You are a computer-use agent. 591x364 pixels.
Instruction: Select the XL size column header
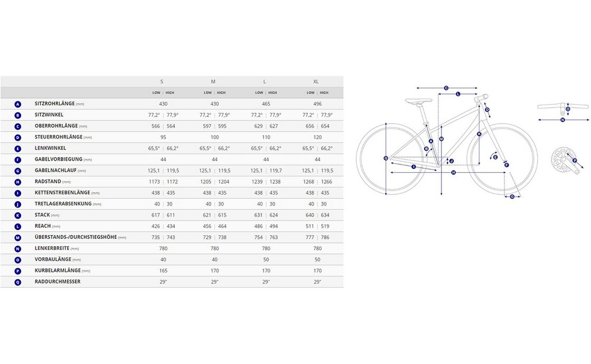316,82
